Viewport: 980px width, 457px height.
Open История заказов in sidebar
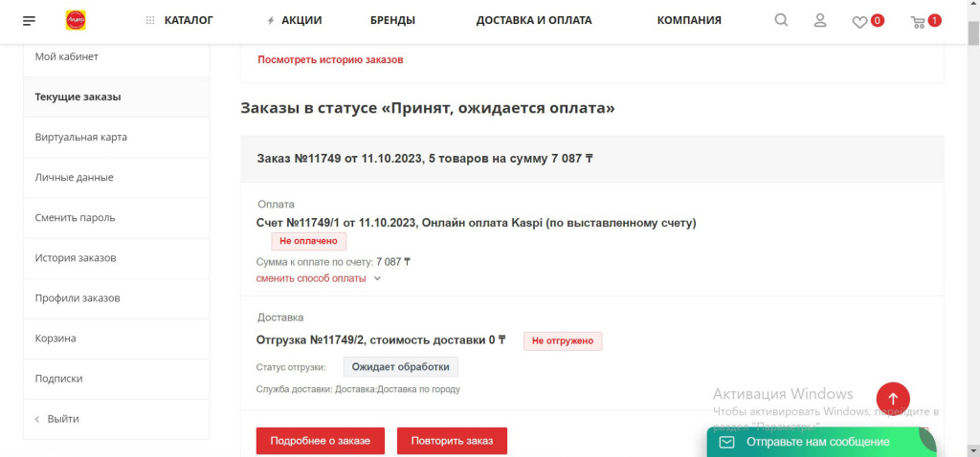point(116,258)
